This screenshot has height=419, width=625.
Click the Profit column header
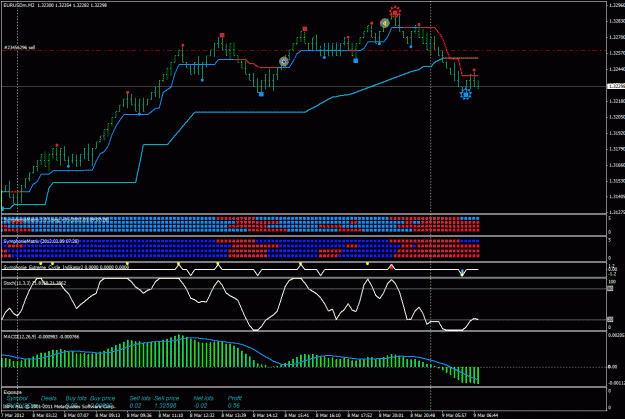pyautogui.click(x=235, y=398)
